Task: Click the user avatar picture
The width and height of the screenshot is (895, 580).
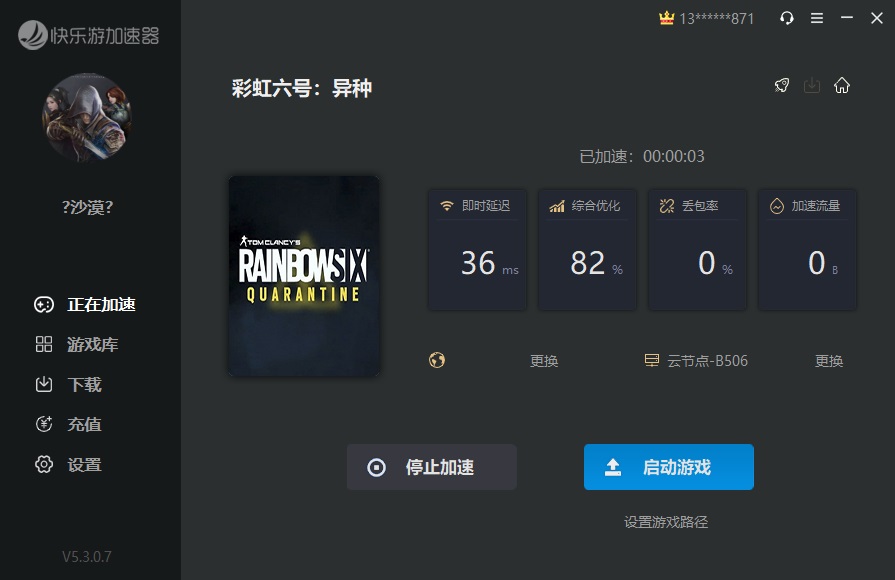Action: [x=86, y=118]
